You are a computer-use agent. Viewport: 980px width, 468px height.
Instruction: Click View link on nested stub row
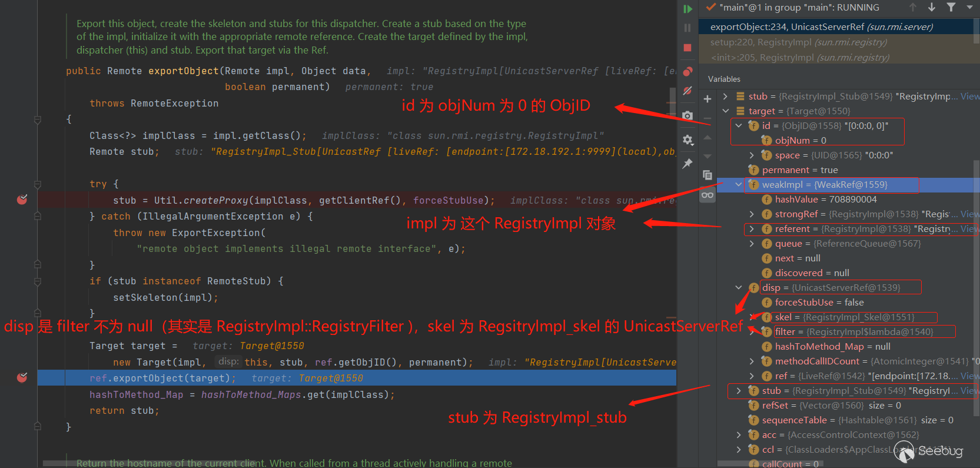click(970, 390)
